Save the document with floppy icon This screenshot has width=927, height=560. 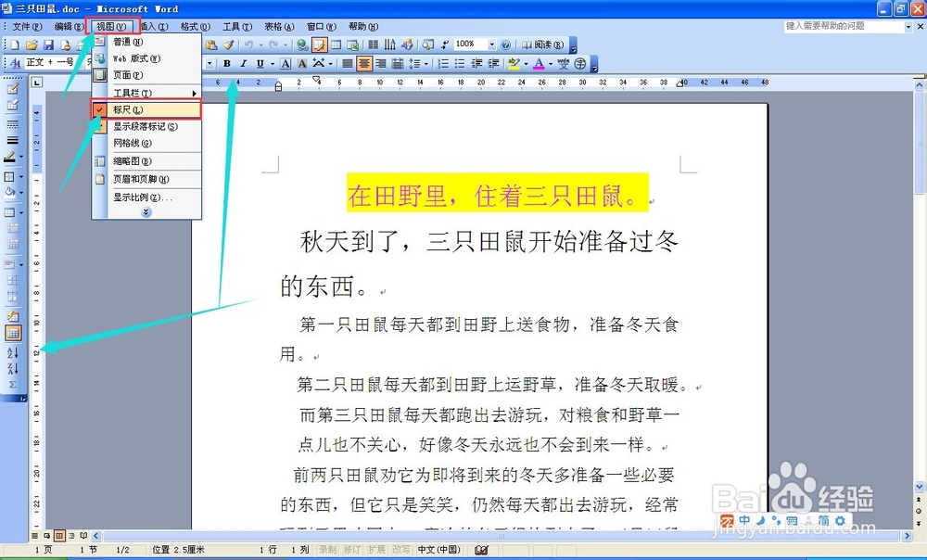pyautogui.click(x=48, y=45)
